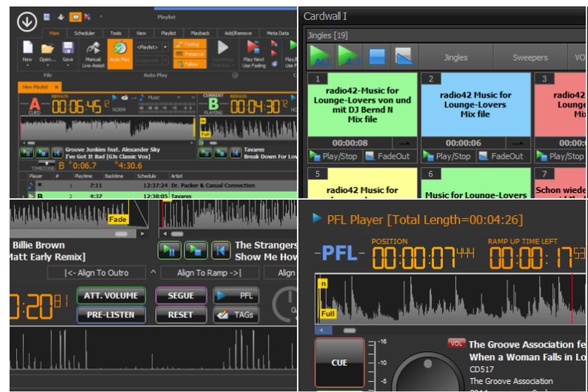
Task: Click Player B play/pause button under waveform
Action: coord(205,153)
